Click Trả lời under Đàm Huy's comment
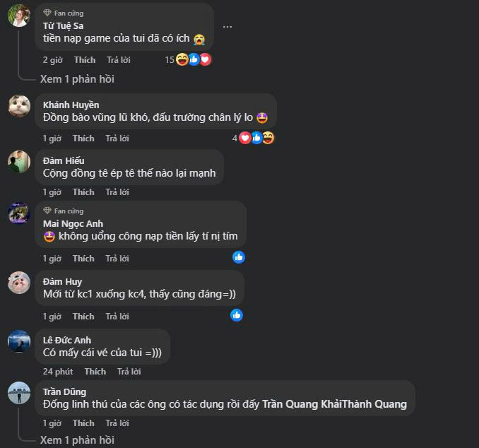 pos(117,317)
